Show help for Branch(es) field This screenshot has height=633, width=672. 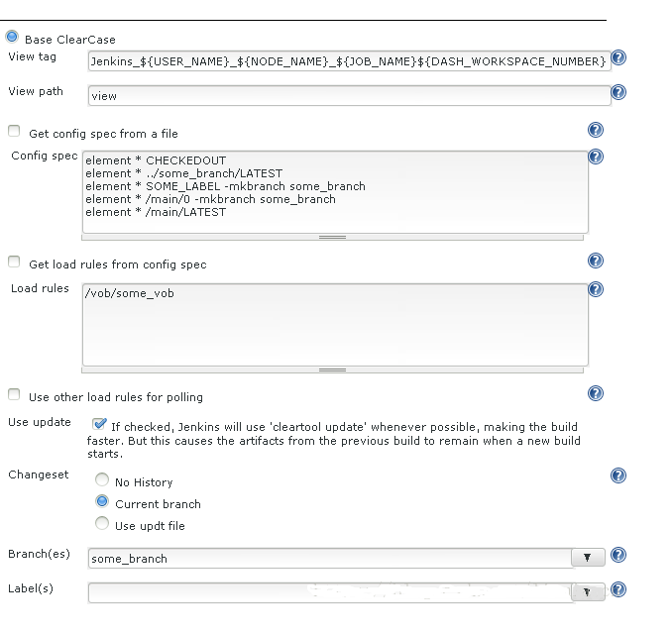[x=618, y=556]
